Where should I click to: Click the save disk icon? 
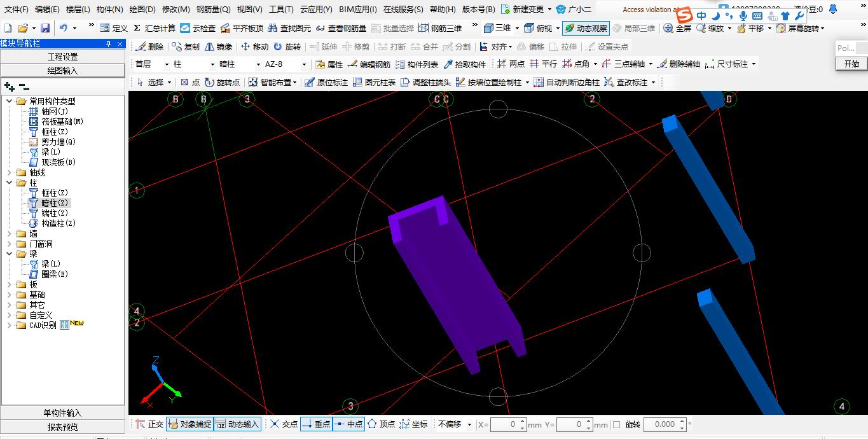pos(45,28)
